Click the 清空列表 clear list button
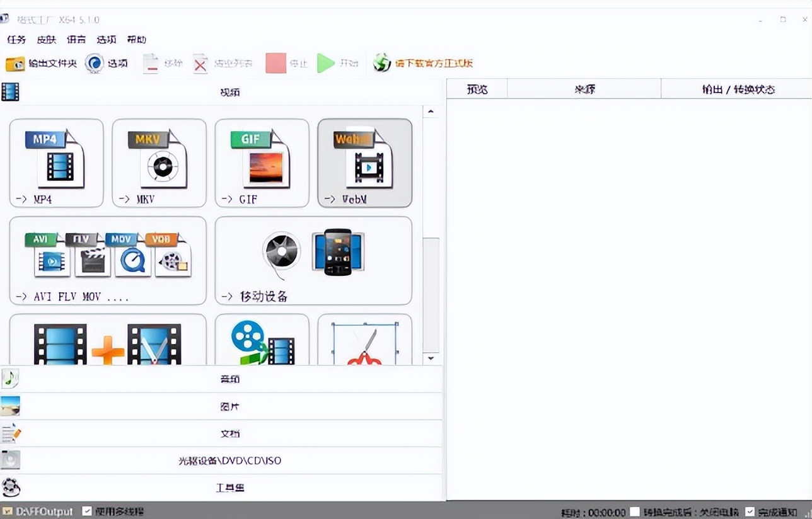 [223, 63]
